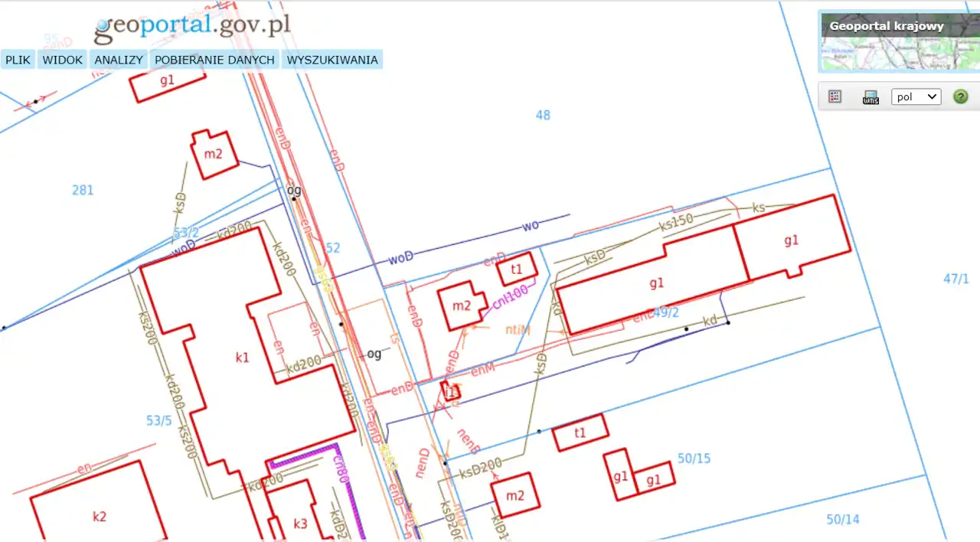Click building k2 on the map
The image size is (980, 542).
(100, 517)
